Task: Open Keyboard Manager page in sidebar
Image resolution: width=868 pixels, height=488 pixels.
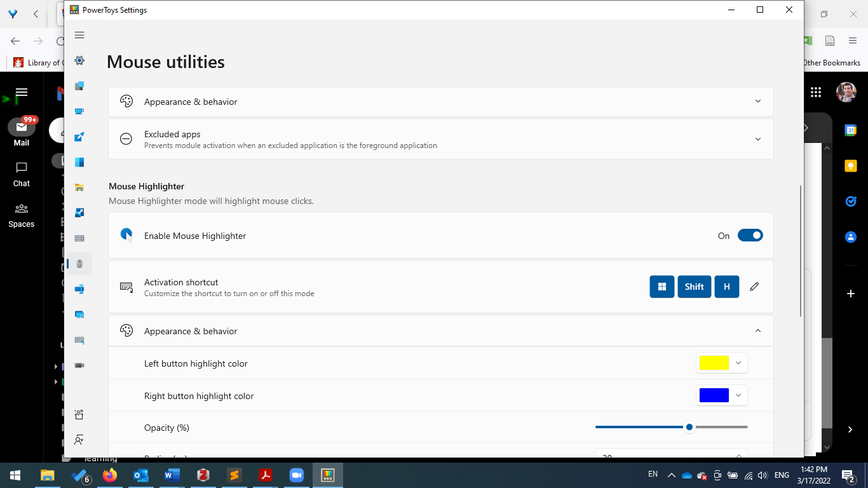Action: (79, 238)
